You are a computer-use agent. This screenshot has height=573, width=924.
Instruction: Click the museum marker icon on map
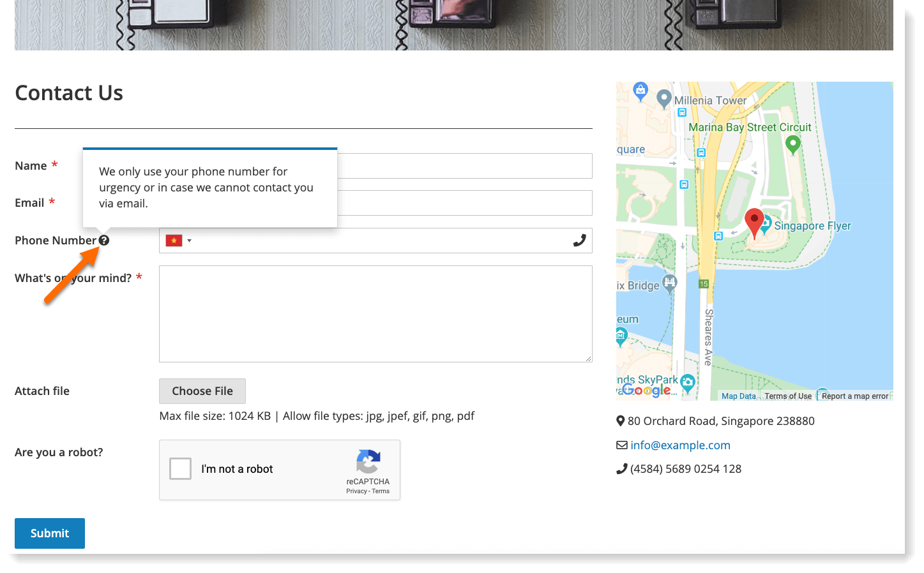tap(621, 336)
